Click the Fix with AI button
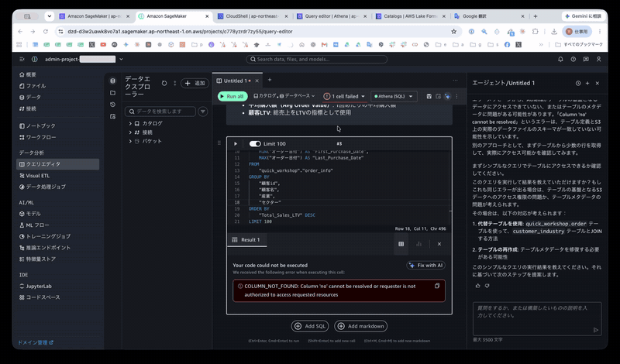 (425, 265)
